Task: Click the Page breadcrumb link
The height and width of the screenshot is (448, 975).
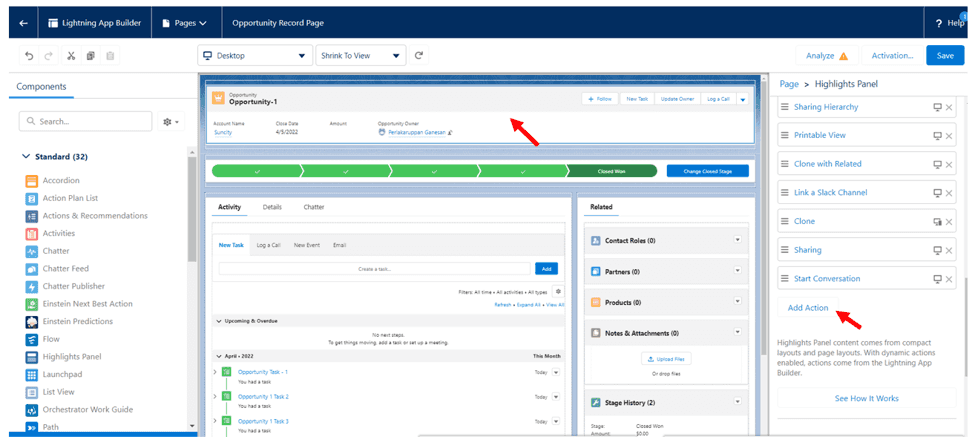Action: click(x=789, y=84)
